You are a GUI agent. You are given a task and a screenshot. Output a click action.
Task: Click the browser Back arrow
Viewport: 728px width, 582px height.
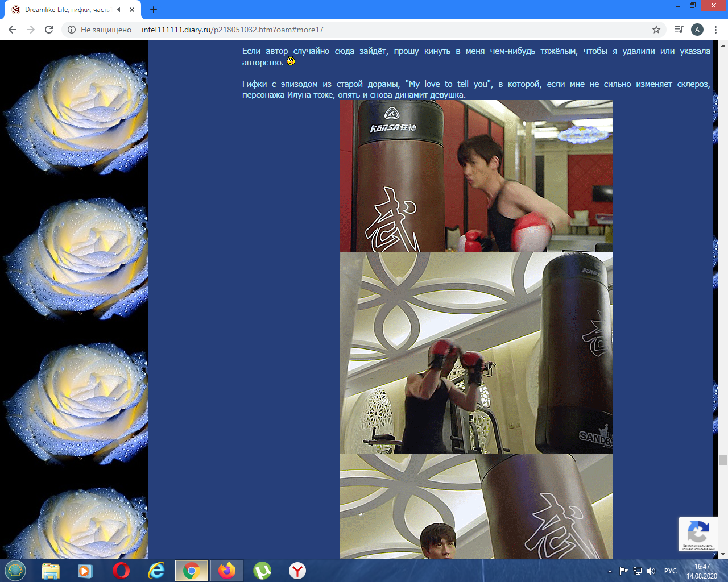click(x=13, y=30)
